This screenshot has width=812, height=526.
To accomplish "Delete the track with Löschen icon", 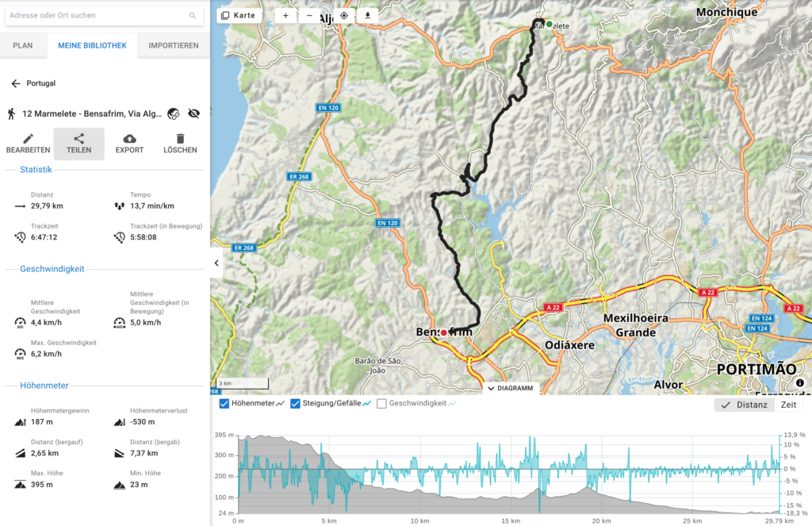I will pos(180,139).
